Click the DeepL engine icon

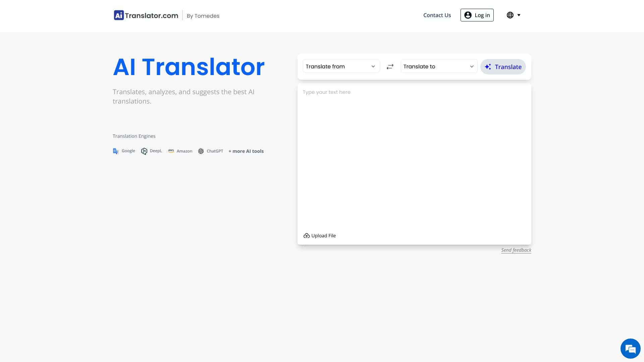pyautogui.click(x=144, y=151)
